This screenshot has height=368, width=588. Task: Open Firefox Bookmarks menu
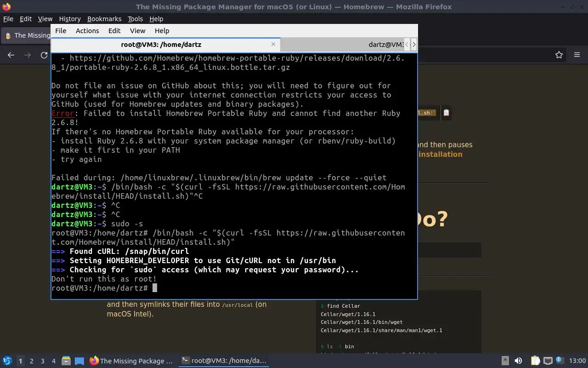click(x=104, y=19)
